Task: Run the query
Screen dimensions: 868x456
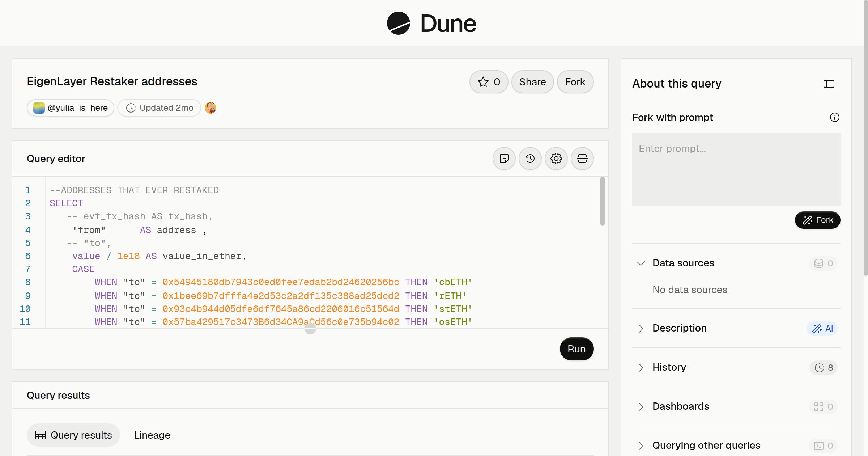Action: (x=576, y=349)
